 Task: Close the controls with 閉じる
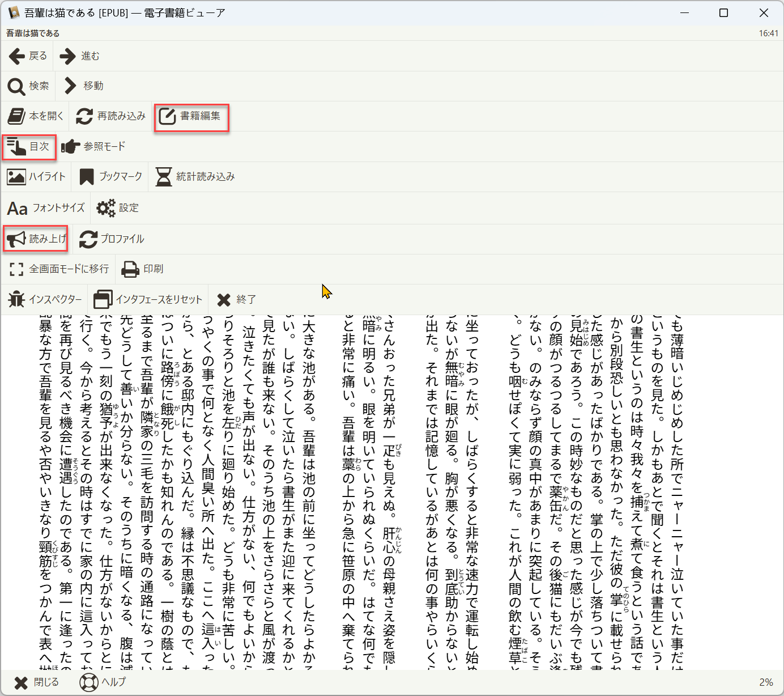click(36, 682)
